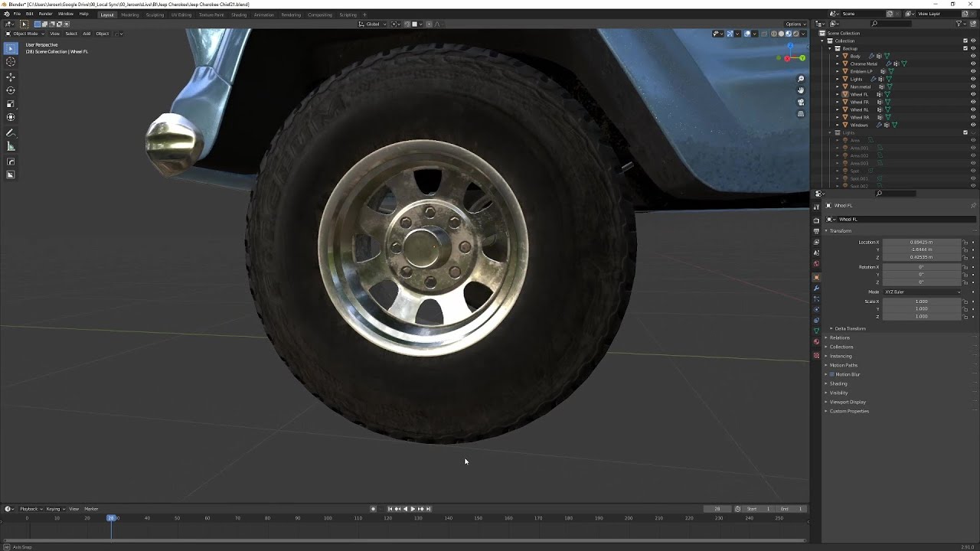The width and height of the screenshot is (980, 551).
Task: Open the timeline Keying menu
Action: [x=54, y=509]
